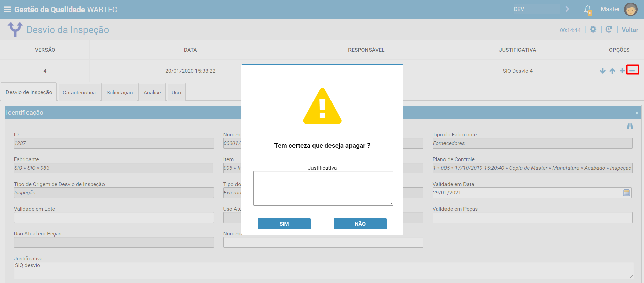
Task: Open the Master user avatar
Action: click(x=630, y=10)
